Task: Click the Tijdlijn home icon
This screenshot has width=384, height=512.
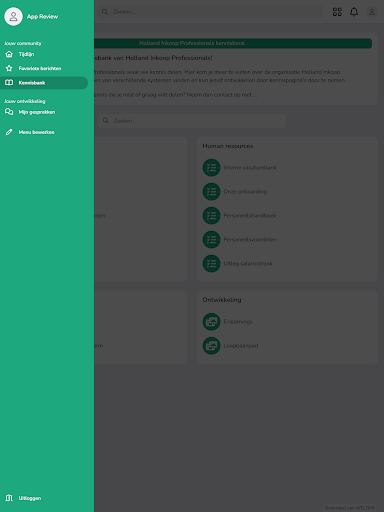Action: (9, 54)
